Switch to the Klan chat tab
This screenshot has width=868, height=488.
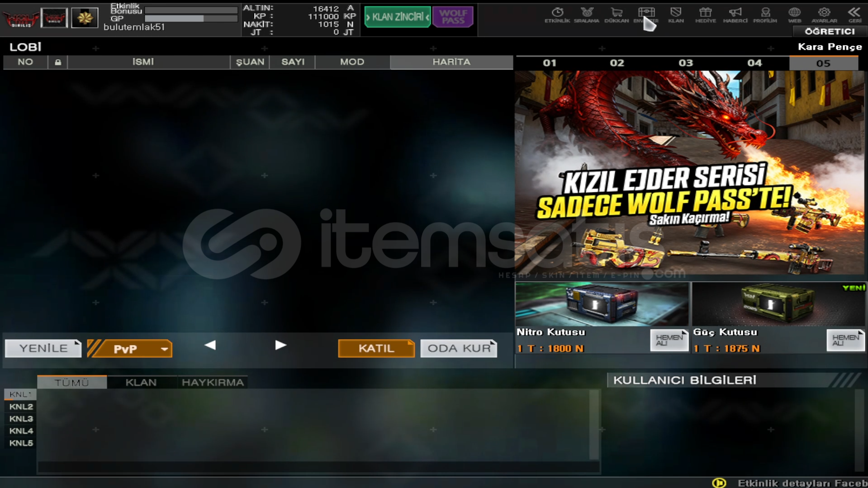141,382
